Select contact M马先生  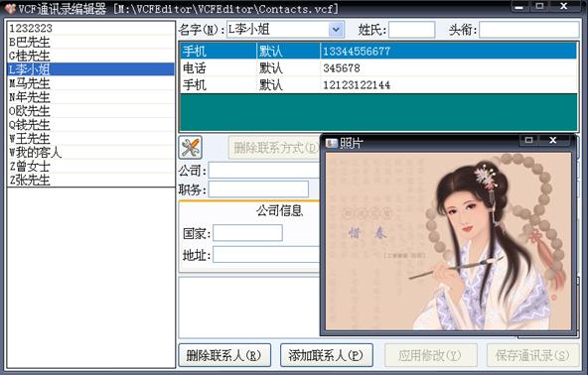click(90, 83)
